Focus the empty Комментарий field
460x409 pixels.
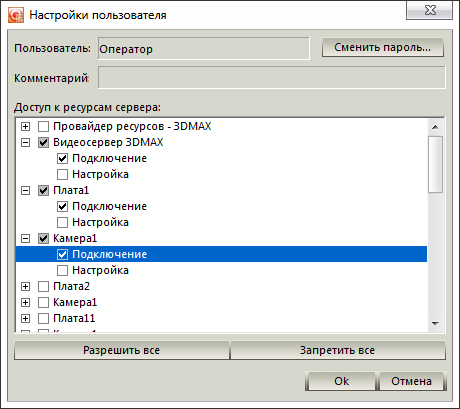coord(272,78)
